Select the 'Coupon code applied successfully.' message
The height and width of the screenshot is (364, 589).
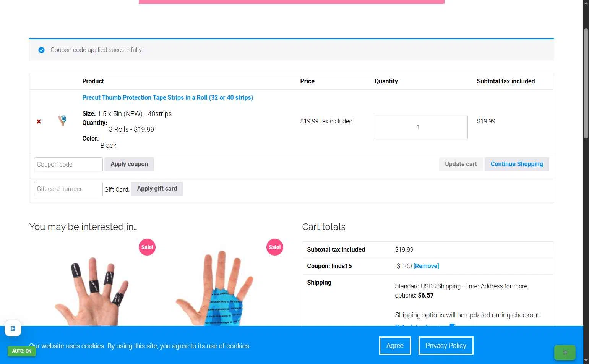click(x=96, y=50)
